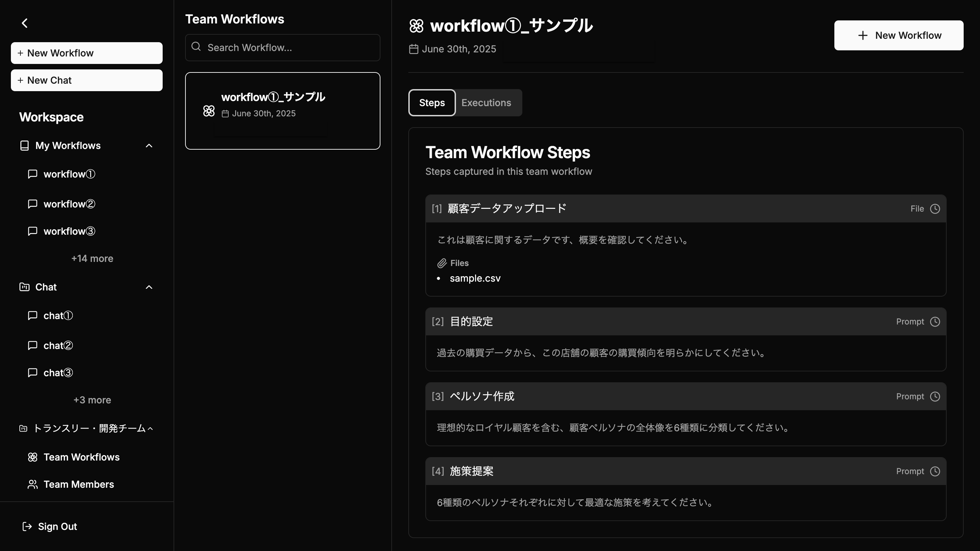Open the chat① conversation
Screen dimensions: 980x551
coord(58,316)
